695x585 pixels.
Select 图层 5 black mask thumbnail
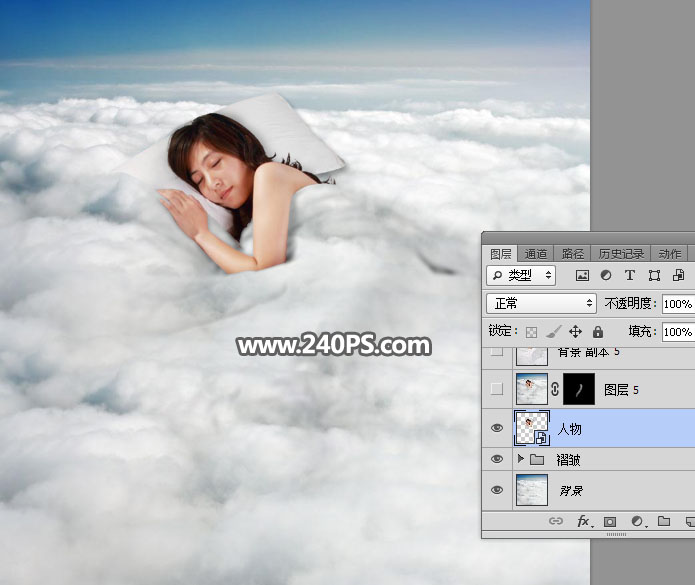[579, 389]
